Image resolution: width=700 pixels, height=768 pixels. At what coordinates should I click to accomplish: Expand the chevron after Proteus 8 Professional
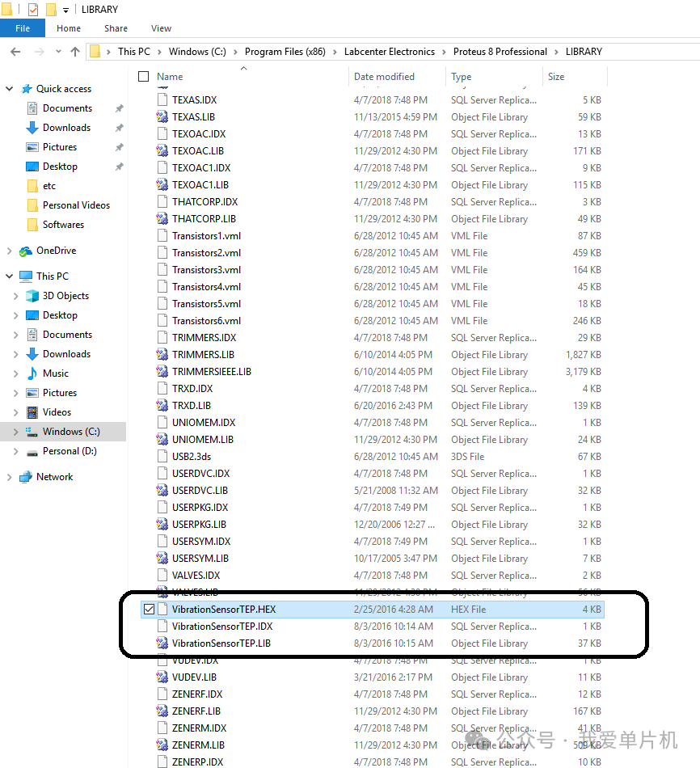(x=556, y=52)
